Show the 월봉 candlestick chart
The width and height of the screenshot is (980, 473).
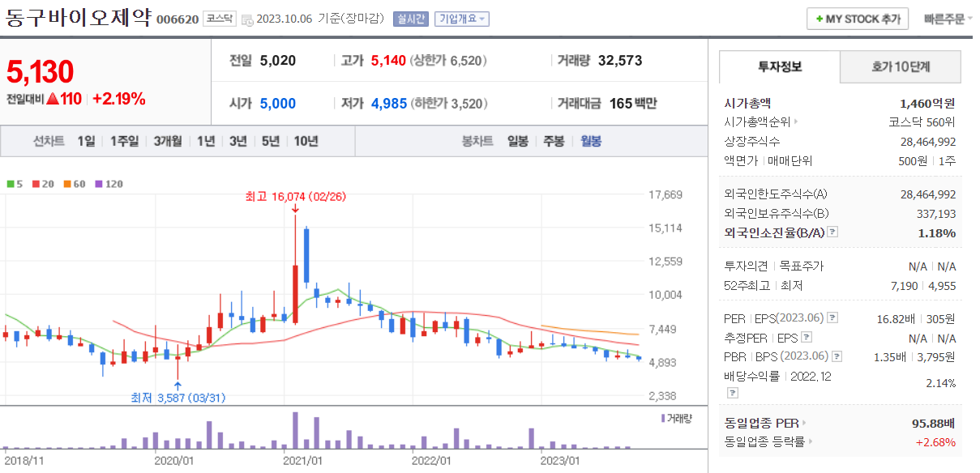pyautogui.click(x=591, y=141)
